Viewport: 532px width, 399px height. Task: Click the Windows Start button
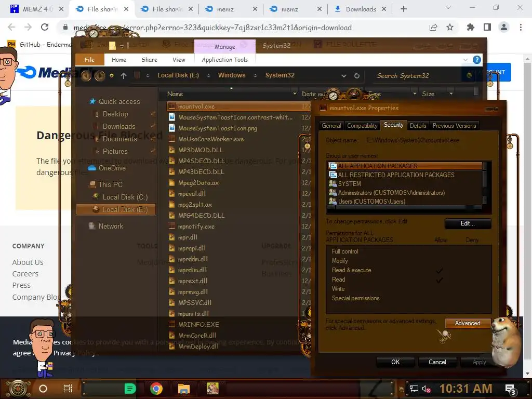pyautogui.click(x=18, y=389)
